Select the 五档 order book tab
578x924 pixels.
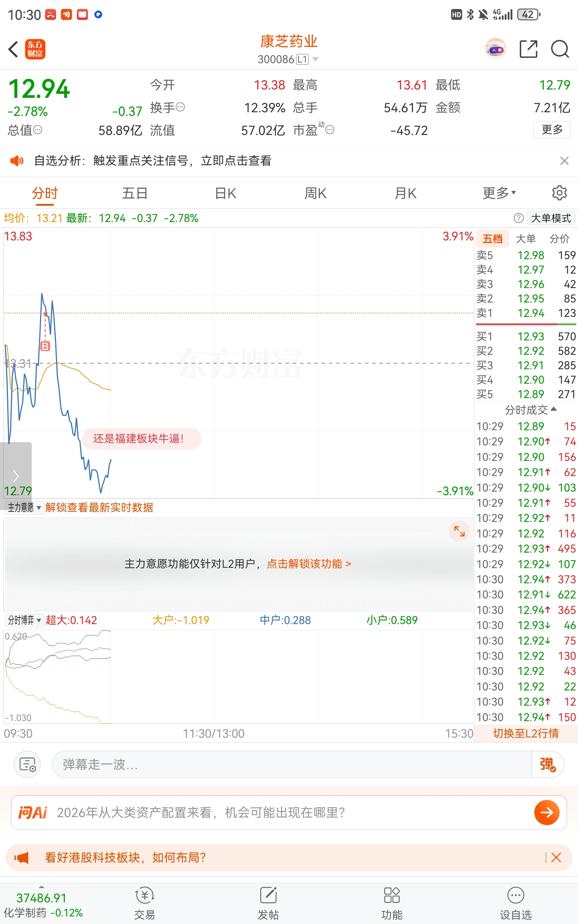(x=492, y=239)
